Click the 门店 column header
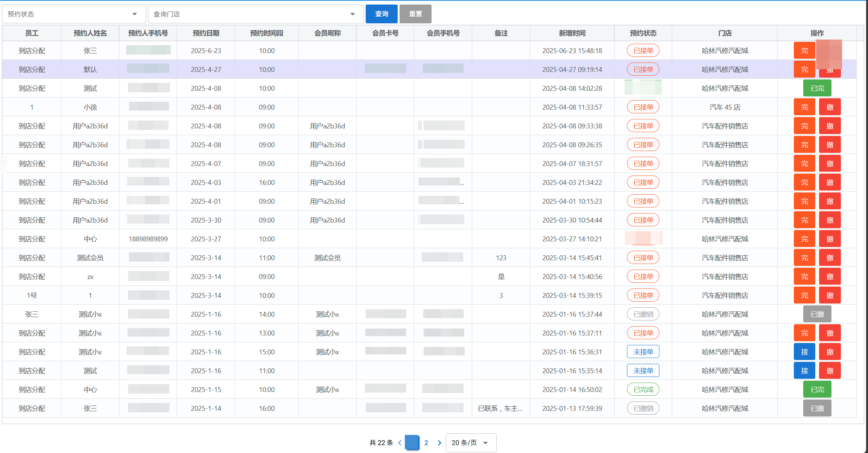The width and height of the screenshot is (868, 453). (725, 33)
